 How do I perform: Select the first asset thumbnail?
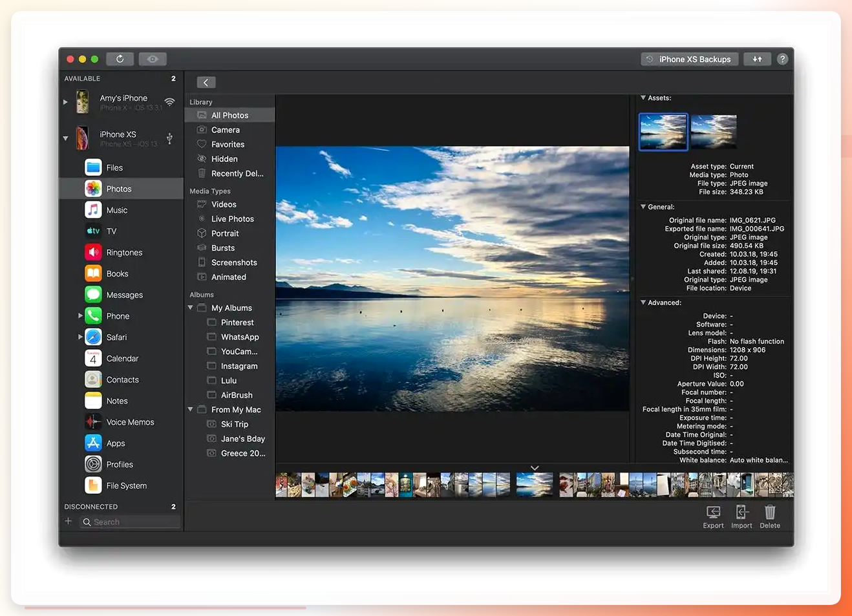point(663,132)
